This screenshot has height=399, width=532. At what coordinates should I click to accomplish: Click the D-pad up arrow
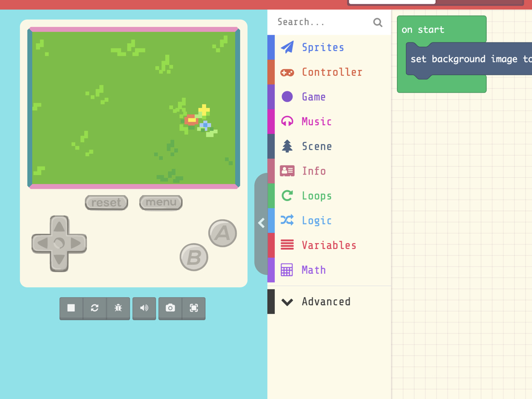coord(59,225)
